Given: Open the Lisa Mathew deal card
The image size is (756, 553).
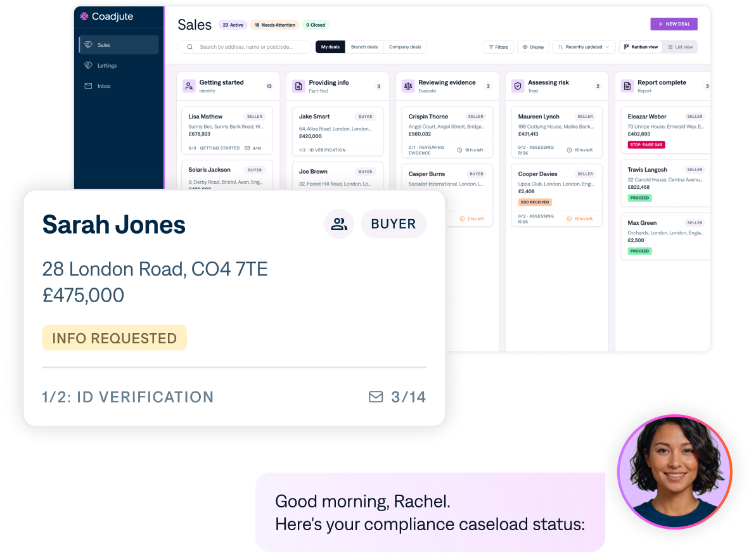Looking at the screenshot, I should [x=227, y=130].
